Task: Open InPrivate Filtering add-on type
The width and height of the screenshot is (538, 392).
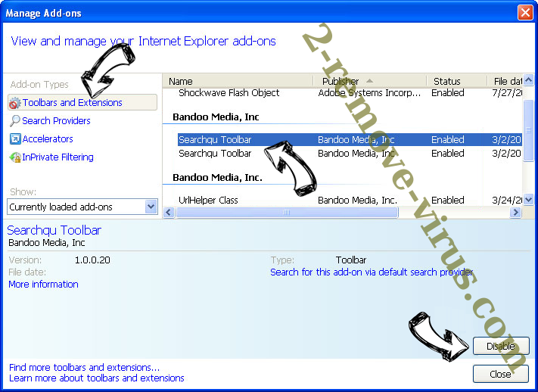Action: pyautogui.click(x=58, y=157)
